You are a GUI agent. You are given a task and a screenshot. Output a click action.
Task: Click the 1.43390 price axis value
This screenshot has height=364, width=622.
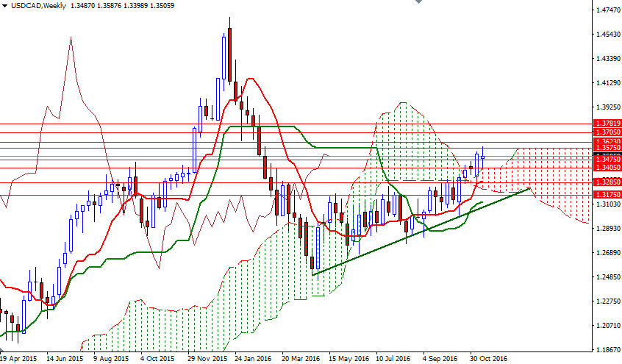tap(608, 59)
